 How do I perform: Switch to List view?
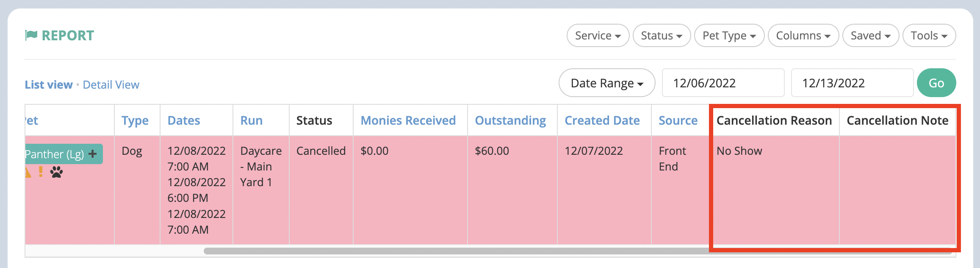tap(49, 85)
